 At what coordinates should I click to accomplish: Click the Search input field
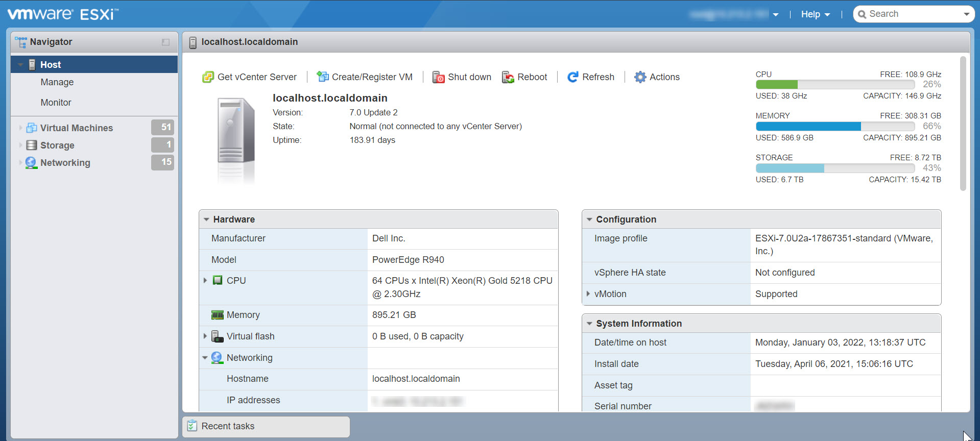coord(914,14)
